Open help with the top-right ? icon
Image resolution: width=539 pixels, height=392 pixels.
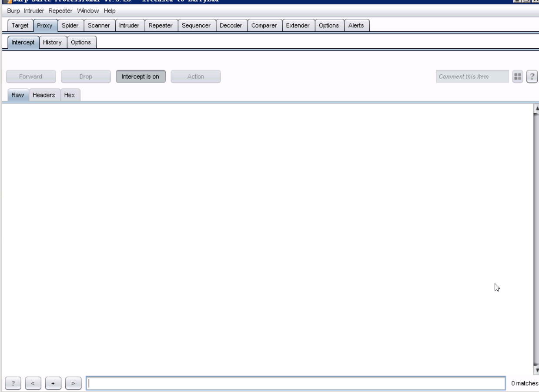click(531, 76)
